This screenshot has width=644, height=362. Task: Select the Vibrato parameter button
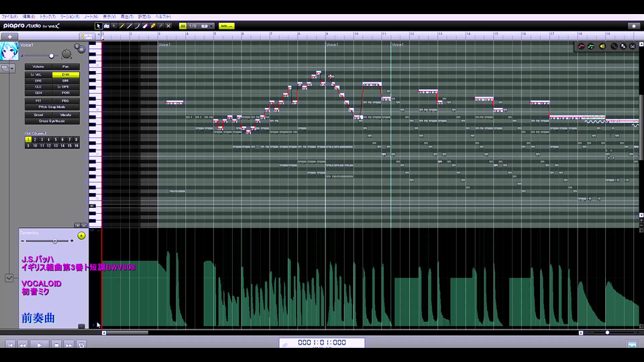(x=66, y=115)
